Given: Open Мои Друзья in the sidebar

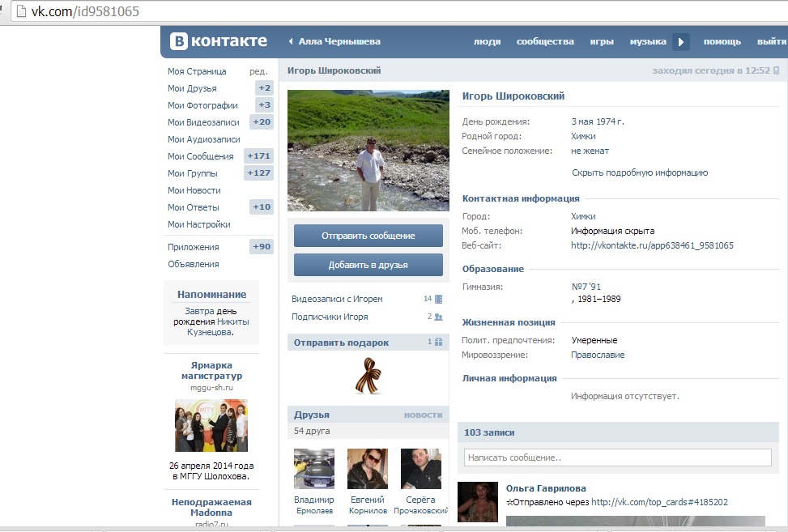Looking at the screenshot, I should click(192, 88).
